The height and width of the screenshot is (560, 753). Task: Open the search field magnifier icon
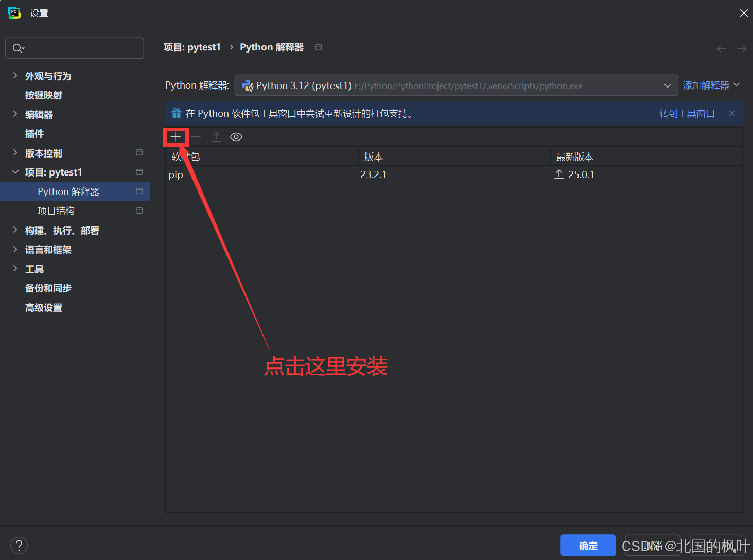18,48
